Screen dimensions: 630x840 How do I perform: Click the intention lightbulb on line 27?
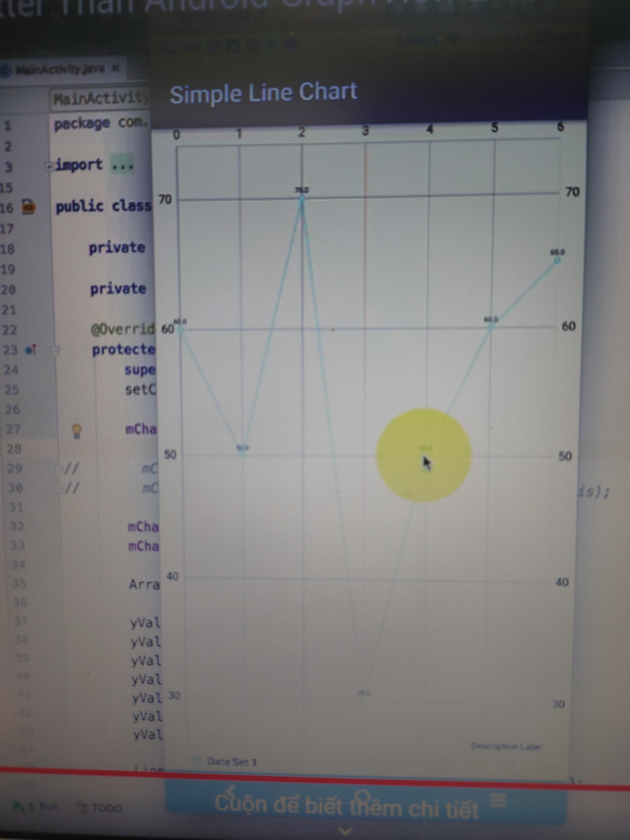77,431
